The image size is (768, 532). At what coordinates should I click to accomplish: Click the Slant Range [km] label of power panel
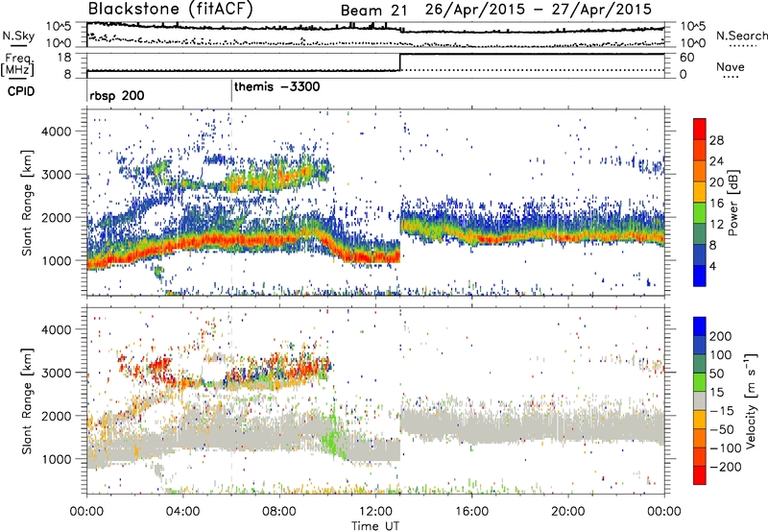(27, 203)
